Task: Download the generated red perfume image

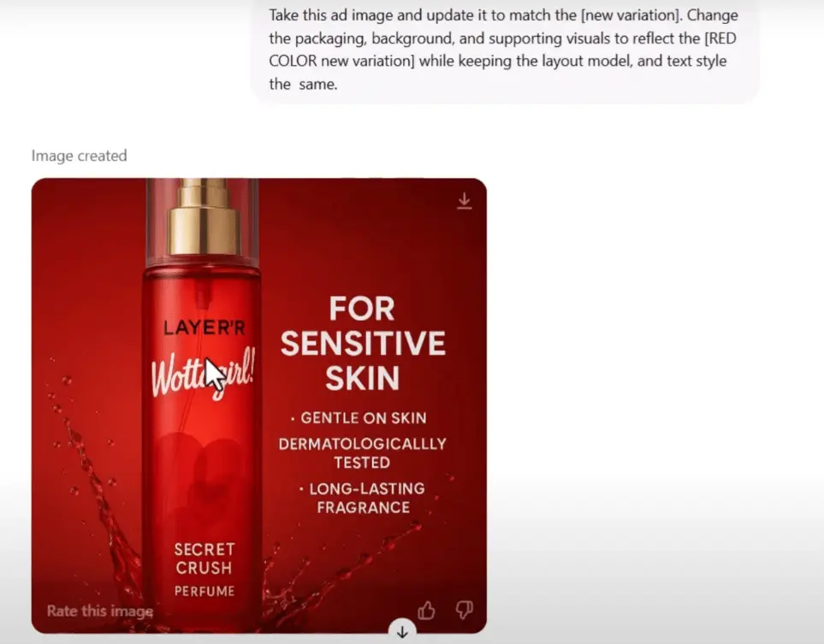Action: click(x=464, y=201)
